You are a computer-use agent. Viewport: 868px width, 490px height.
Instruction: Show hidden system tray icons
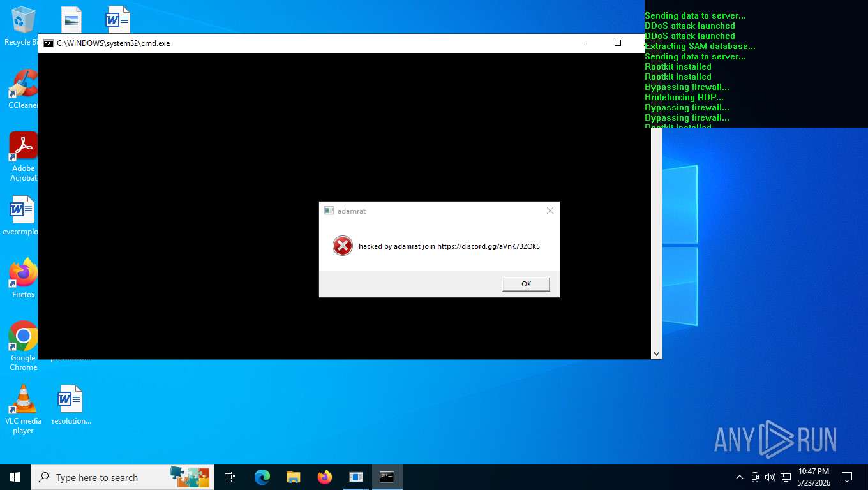[x=740, y=477]
